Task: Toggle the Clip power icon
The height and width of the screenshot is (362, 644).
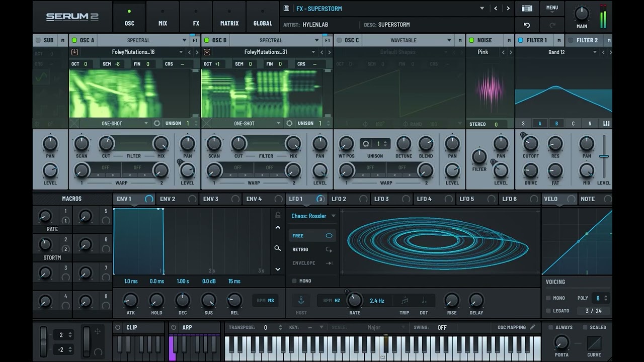Action: (x=118, y=327)
